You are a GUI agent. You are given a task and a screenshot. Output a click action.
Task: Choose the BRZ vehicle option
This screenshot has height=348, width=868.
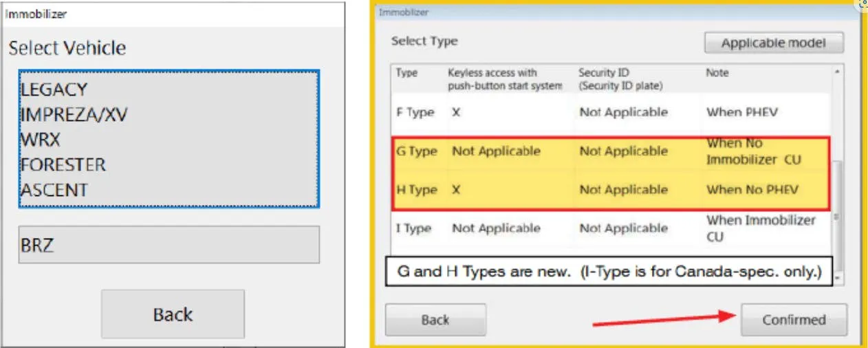click(169, 245)
